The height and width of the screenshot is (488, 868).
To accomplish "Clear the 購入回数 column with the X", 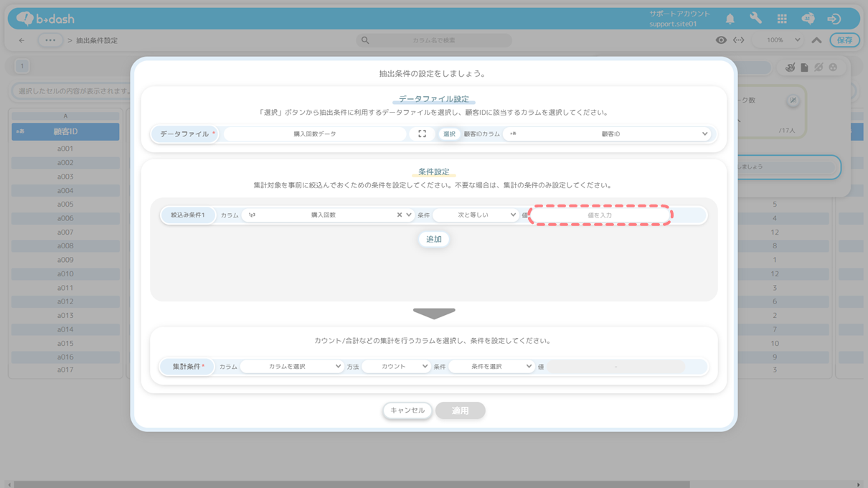I will point(400,215).
